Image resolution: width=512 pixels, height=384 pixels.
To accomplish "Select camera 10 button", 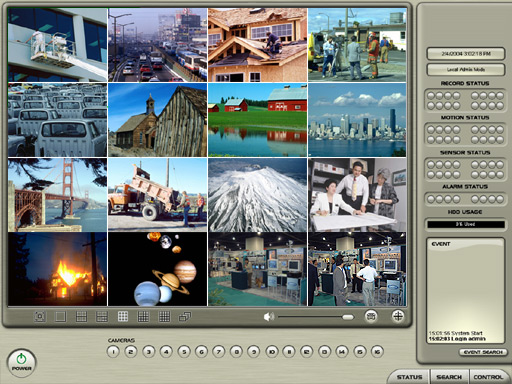I will (272, 351).
